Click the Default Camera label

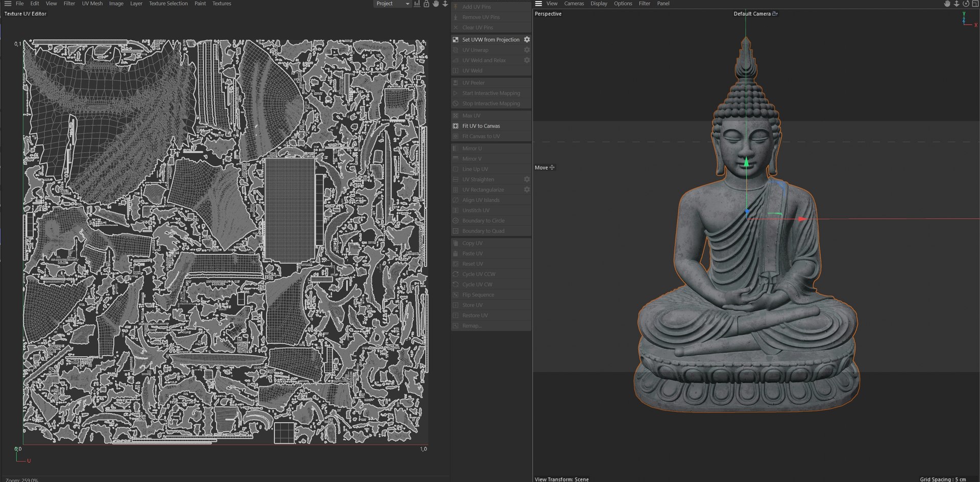[x=752, y=14]
